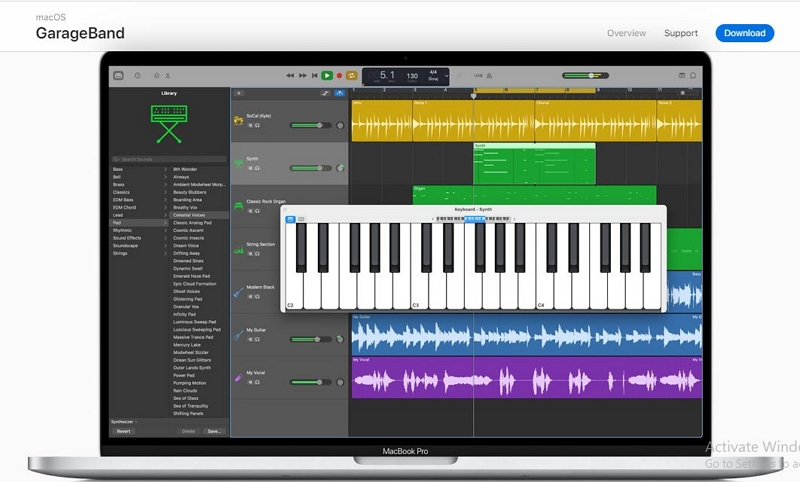Toggle the yellow Cycle loop button
Image resolution: width=800 pixels, height=482 pixels.
coord(352,75)
